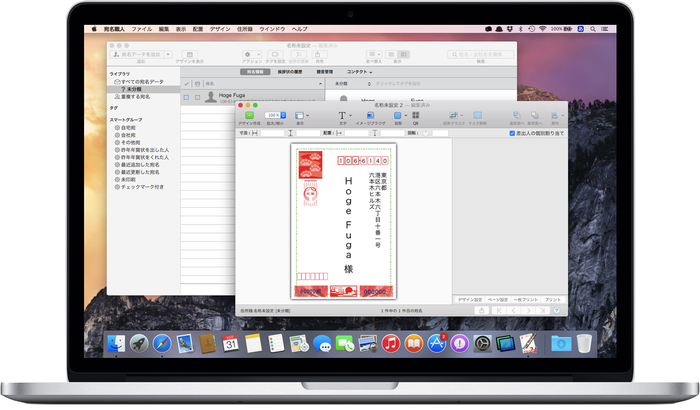Open System Preferences from the Dock
This screenshot has height=410, width=700.
click(482, 343)
